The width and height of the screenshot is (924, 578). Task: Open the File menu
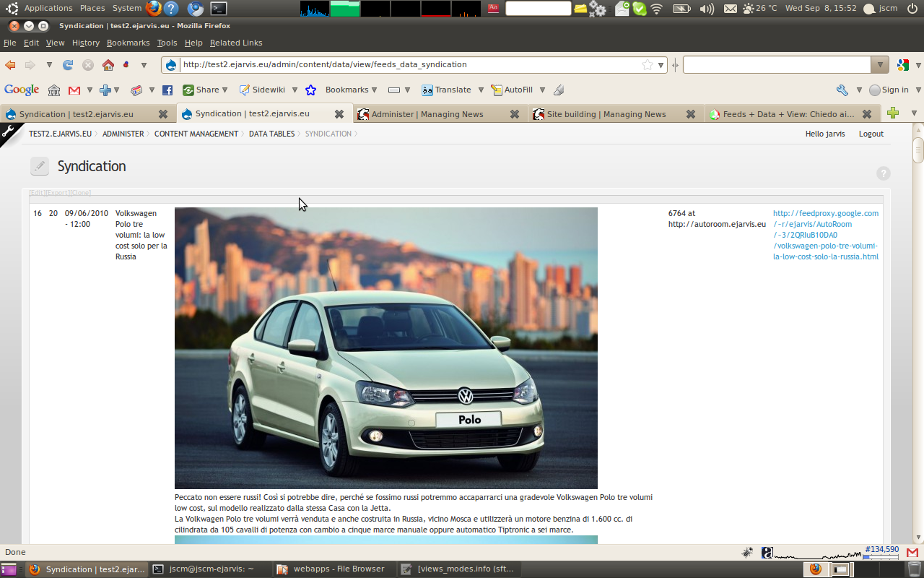pyautogui.click(x=9, y=43)
